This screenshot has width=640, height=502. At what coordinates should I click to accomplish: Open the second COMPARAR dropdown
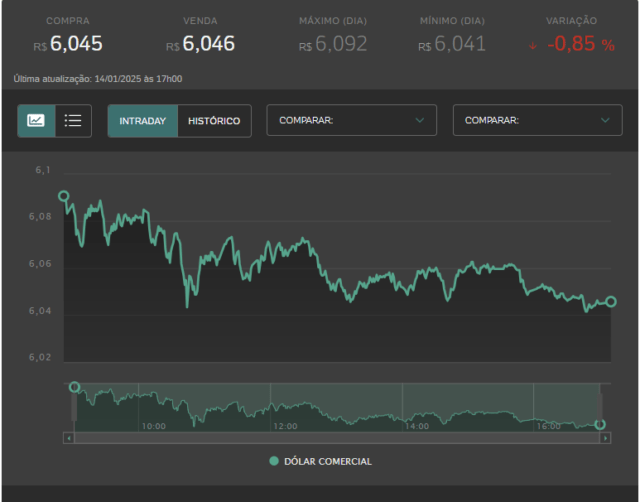[538, 120]
